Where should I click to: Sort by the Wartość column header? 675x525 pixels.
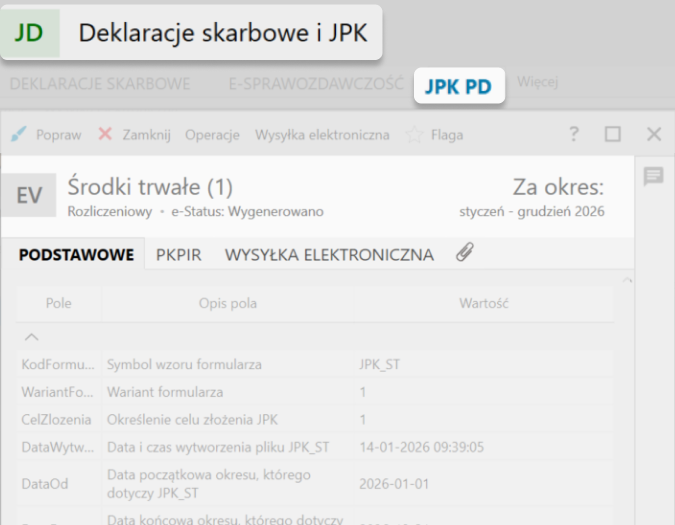click(x=484, y=303)
